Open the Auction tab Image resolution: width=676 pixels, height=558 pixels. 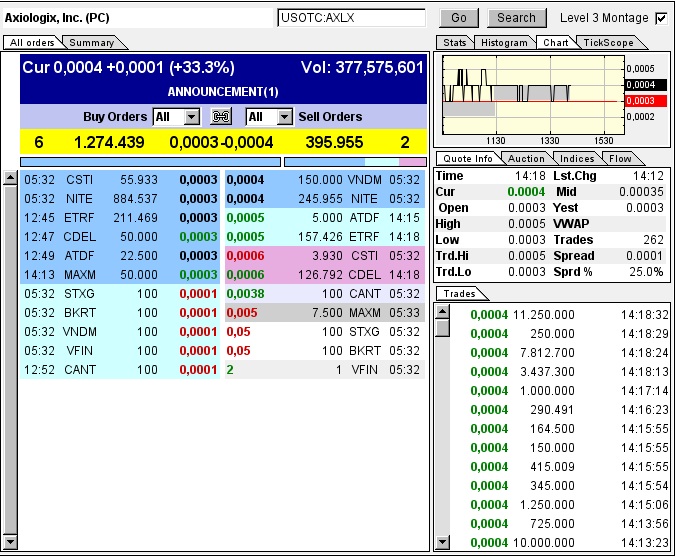point(526,158)
